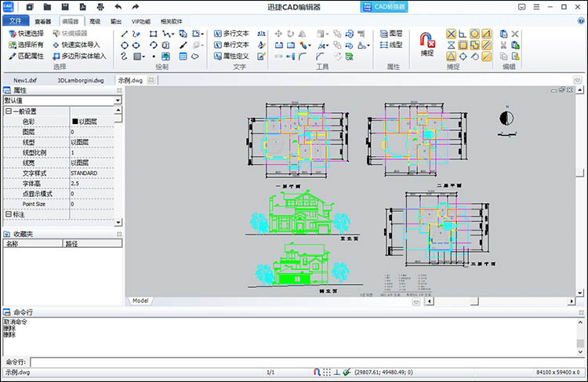Click the Cut scissors icon

pos(503,45)
